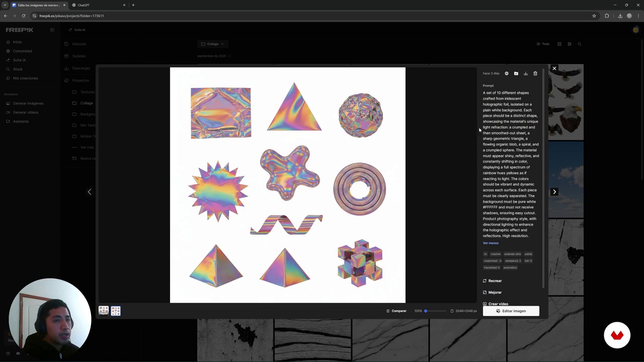The height and width of the screenshot is (362, 644).
Task: Go to next image arrow
Action: click(554, 192)
